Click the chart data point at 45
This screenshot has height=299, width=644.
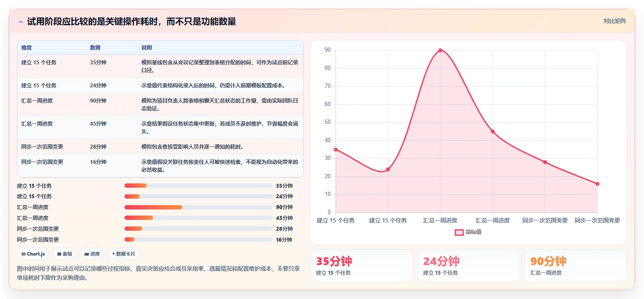point(493,132)
